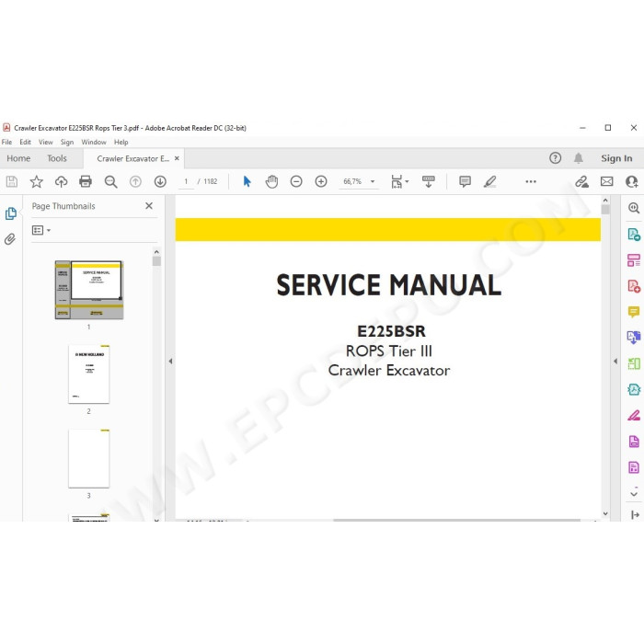Image resolution: width=644 pixels, height=644 pixels.
Task: Open the Create PDF tool
Action: [x=634, y=286]
